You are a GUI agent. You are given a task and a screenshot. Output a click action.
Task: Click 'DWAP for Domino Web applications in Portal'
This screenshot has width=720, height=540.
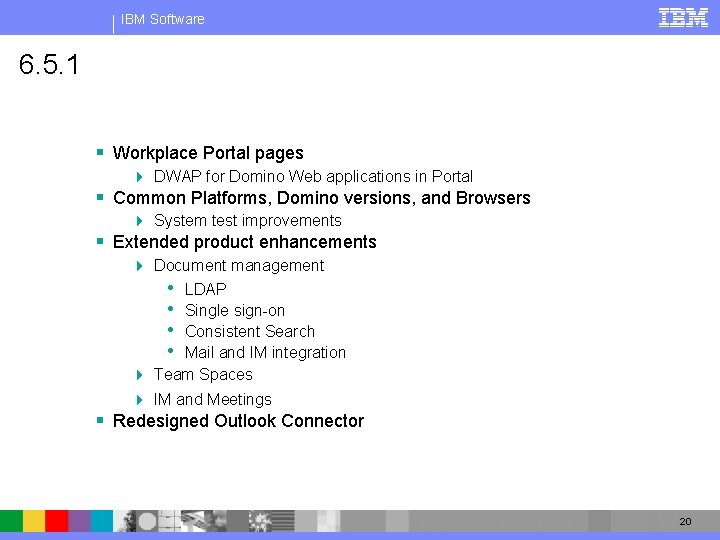(x=313, y=176)
